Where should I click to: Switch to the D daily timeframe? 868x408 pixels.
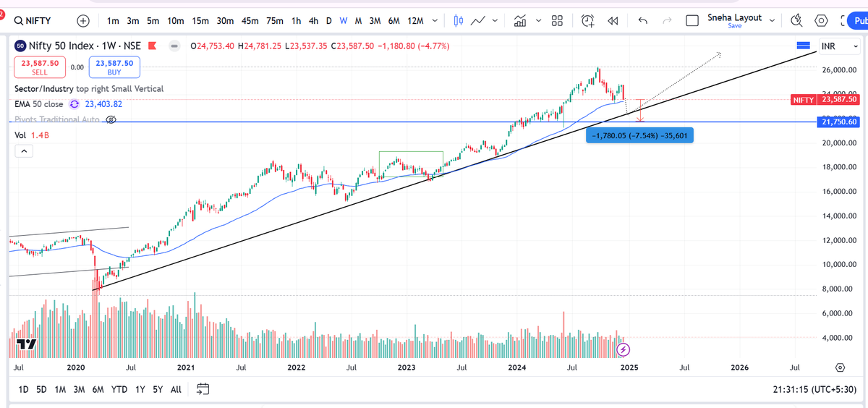[x=329, y=21]
